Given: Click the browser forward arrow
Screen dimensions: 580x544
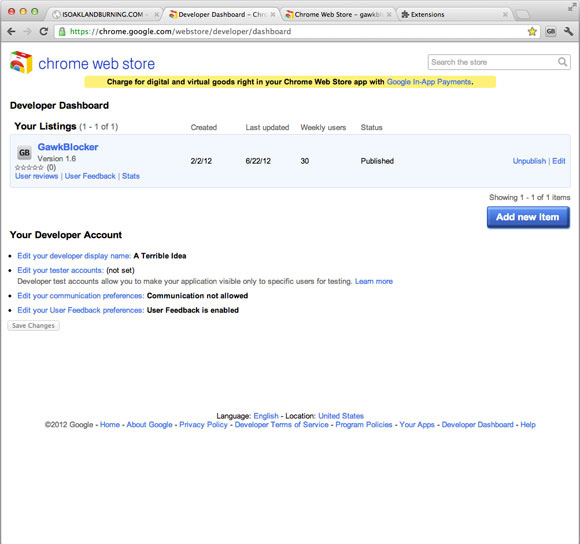Looking at the screenshot, I should click(x=27, y=32).
